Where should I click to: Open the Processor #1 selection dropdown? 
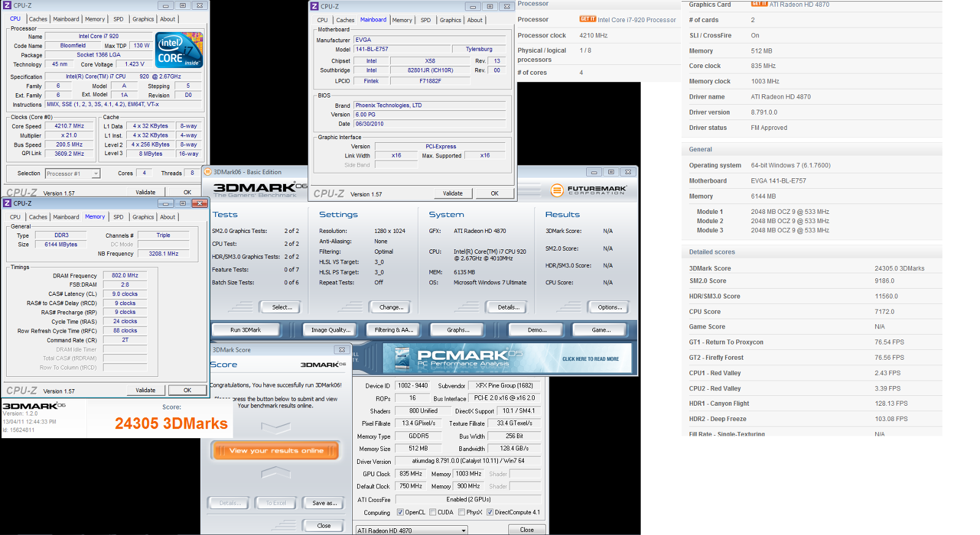click(73, 173)
